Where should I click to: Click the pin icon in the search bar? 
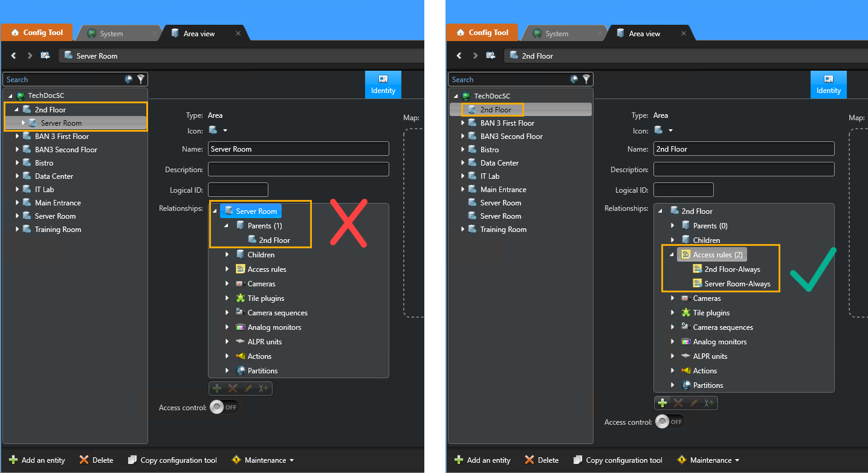coord(128,79)
